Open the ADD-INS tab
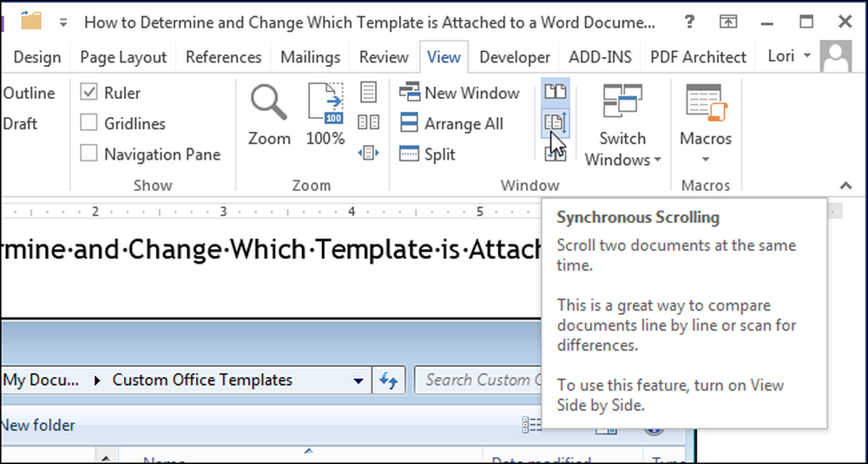 click(600, 57)
